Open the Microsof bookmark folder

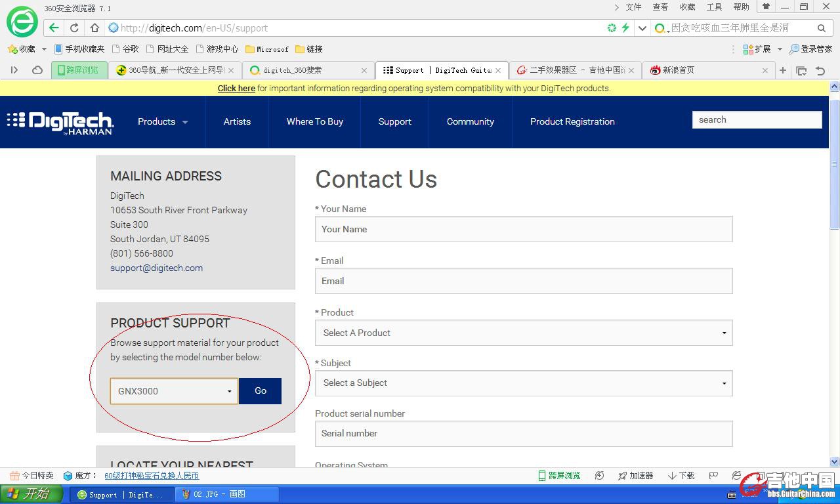click(267, 49)
